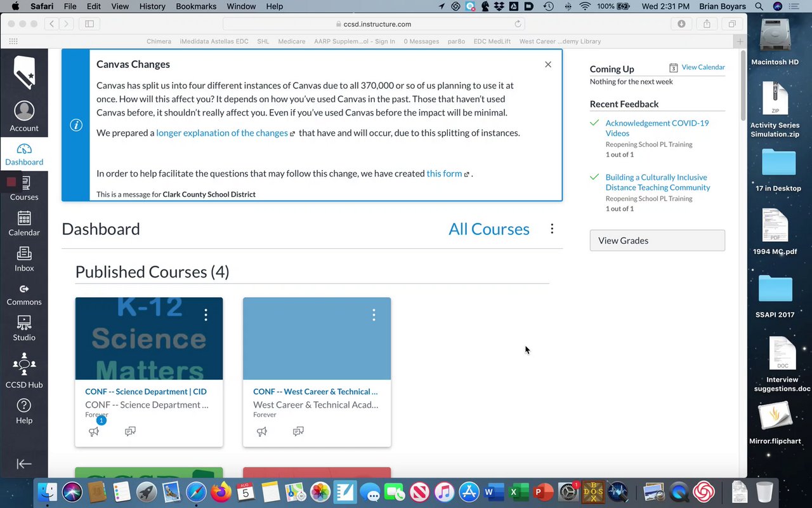The width and height of the screenshot is (812, 508).
Task: Click Safari share button
Action: point(707,23)
